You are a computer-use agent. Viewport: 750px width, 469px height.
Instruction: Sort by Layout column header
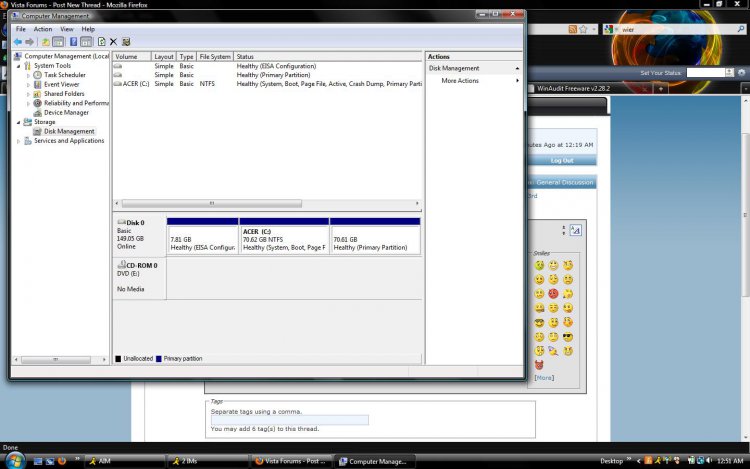click(x=164, y=56)
